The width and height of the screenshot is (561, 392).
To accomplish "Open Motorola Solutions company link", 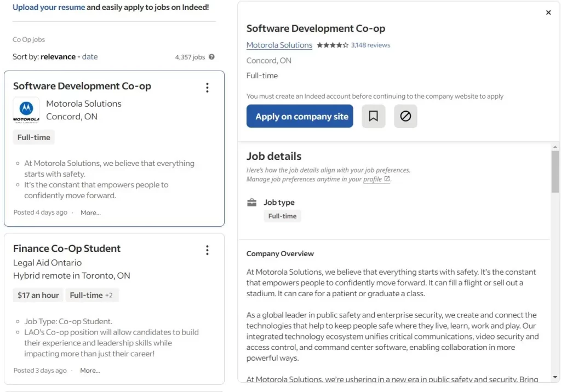I will click(x=279, y=45).
